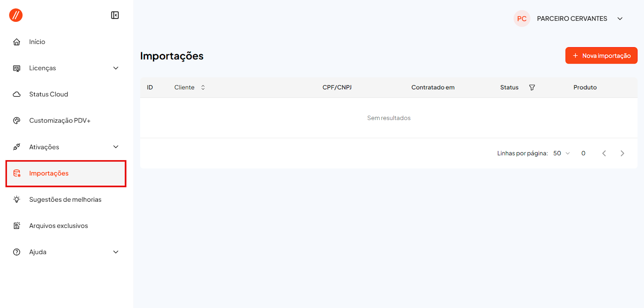The height and width of the screenshot is (308, 644).
Task: Click the lightbulb icon for Sugestões de melhorias
Action: [17, 199]
